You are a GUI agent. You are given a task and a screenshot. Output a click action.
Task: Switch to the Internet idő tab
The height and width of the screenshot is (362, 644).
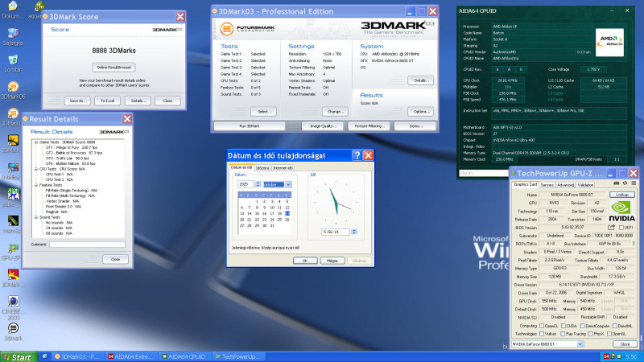(283, 168)
